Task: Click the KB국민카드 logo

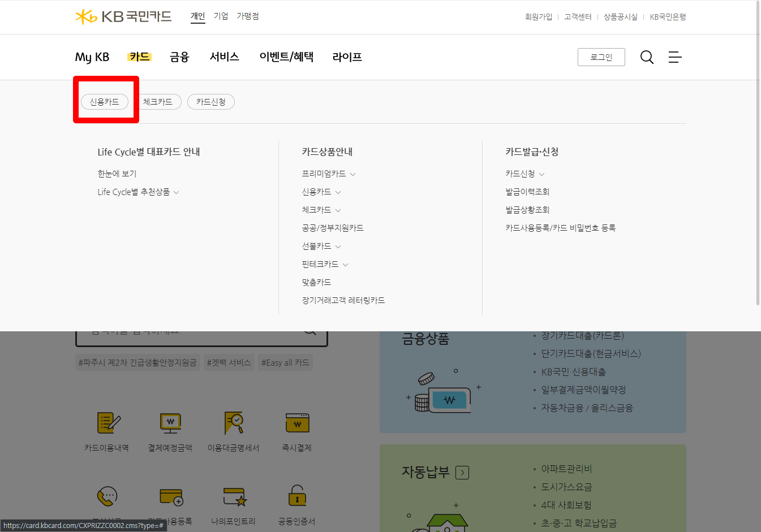Action: 123,16
